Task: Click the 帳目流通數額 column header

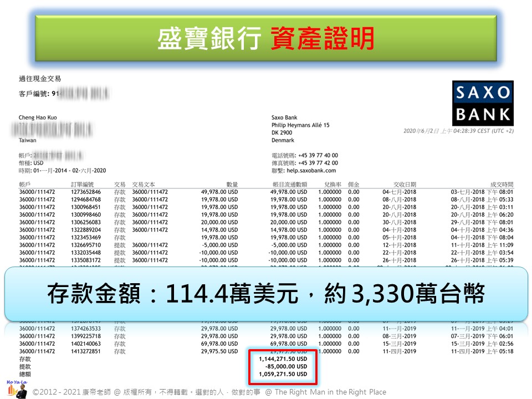Action: click(288, 185)
